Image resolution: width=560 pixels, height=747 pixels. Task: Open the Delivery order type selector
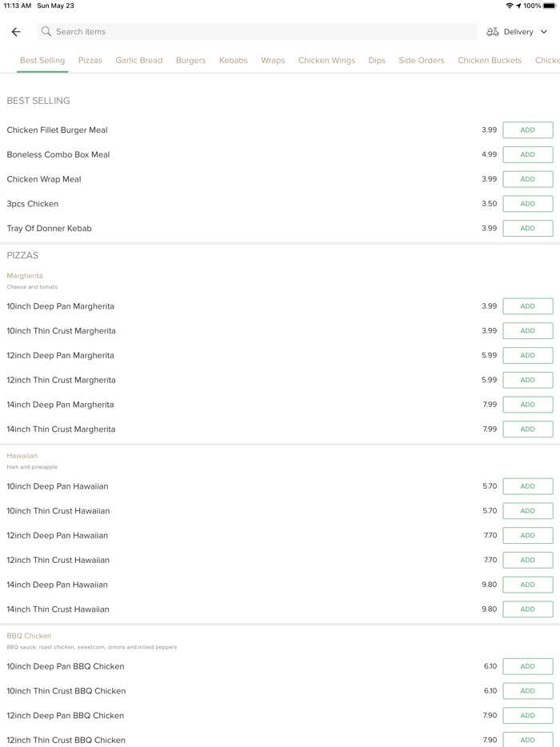point(518,32)
